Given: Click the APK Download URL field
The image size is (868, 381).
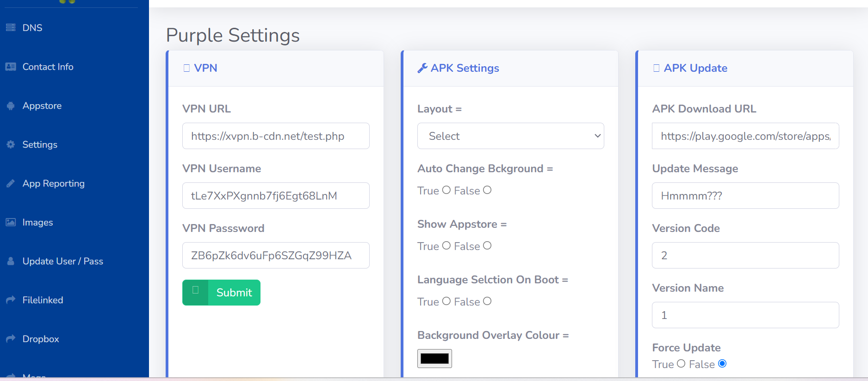Looking at the screenshot, I should (x=745, y=136).
